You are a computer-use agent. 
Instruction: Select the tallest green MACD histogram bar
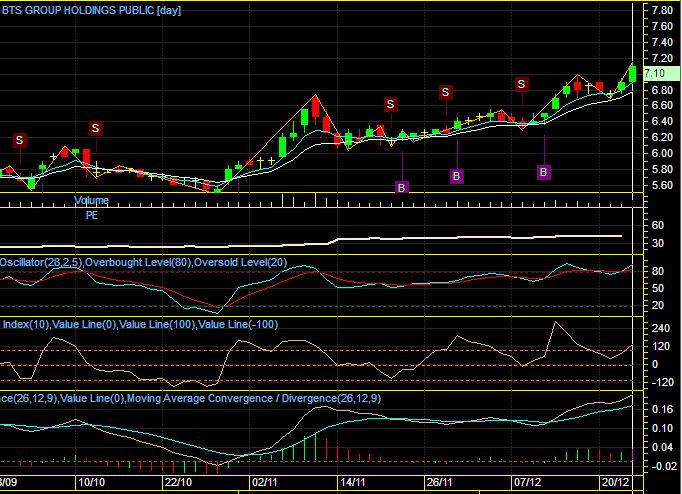click(315, 445)
